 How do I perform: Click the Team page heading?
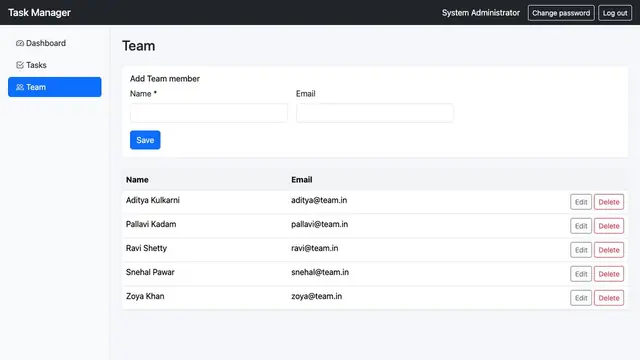(138, 46)
